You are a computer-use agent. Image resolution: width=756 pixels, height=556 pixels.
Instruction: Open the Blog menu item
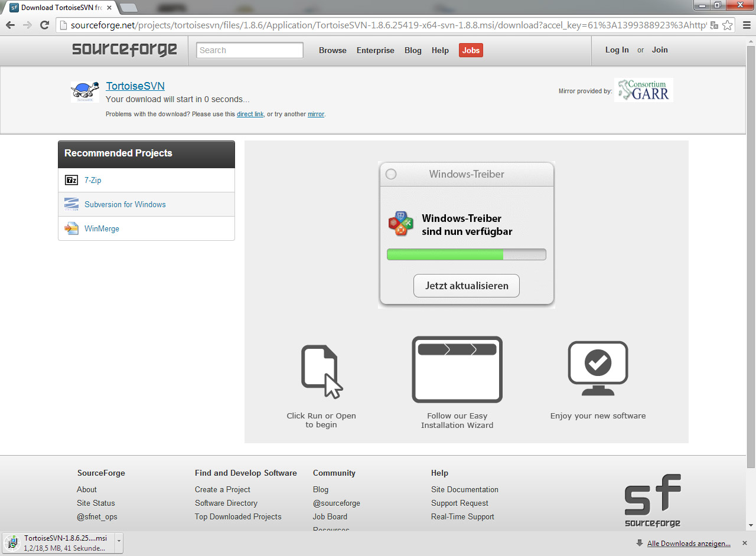click(x=413, y=50)
